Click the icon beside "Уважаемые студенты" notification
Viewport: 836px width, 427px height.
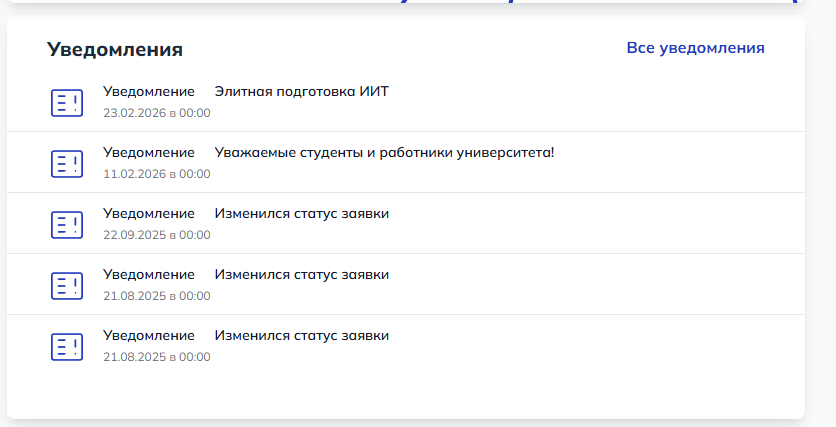(x=67, y=163)
